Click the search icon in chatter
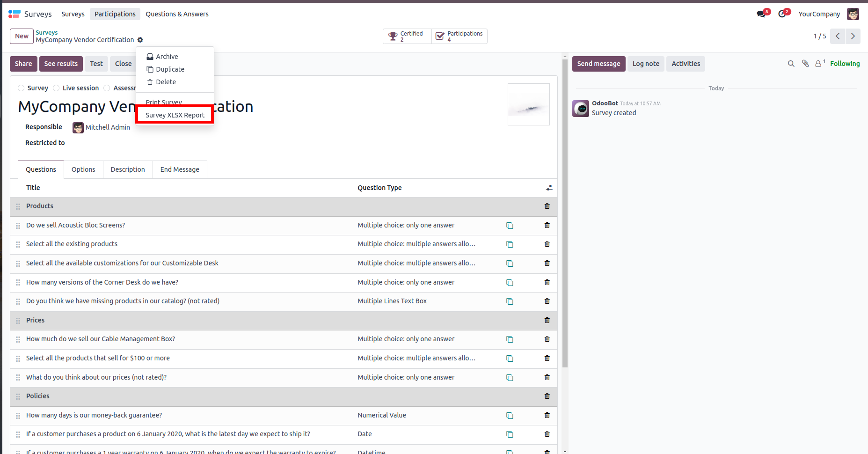 point(791,64)
